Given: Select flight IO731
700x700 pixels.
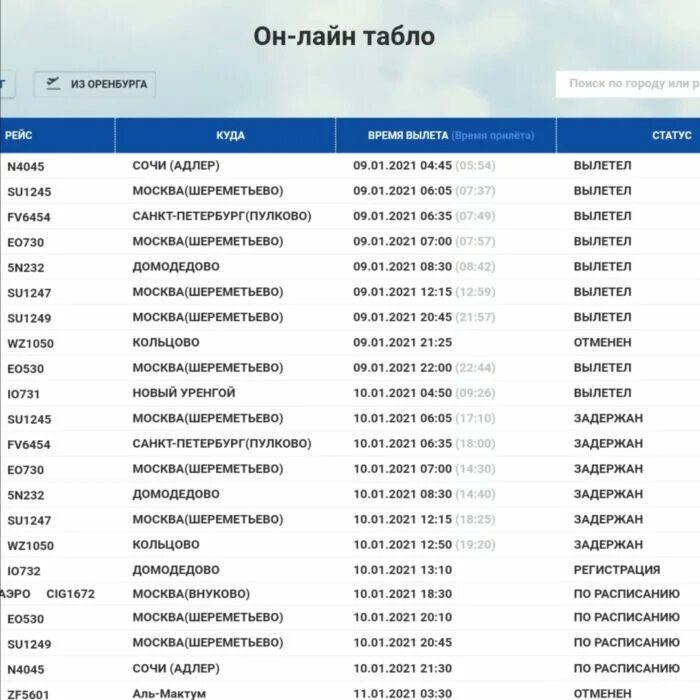Looking at the screenshot, I should (24, 394).
